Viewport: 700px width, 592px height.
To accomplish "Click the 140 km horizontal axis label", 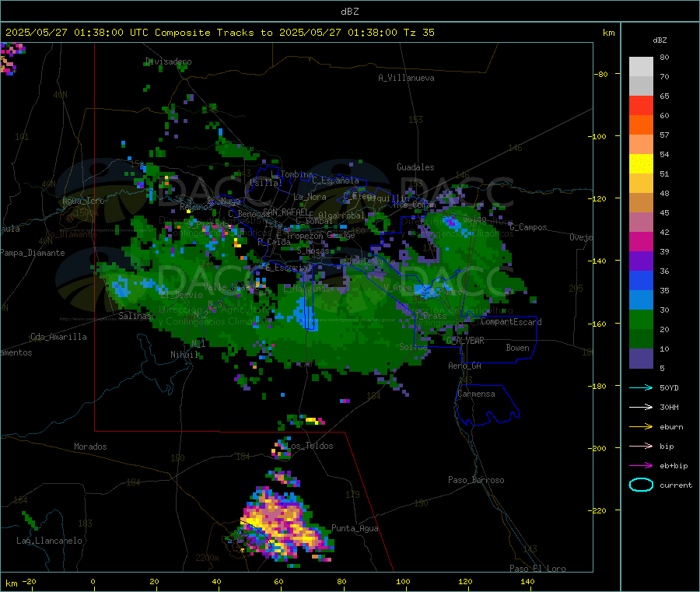I will (527, 581).
